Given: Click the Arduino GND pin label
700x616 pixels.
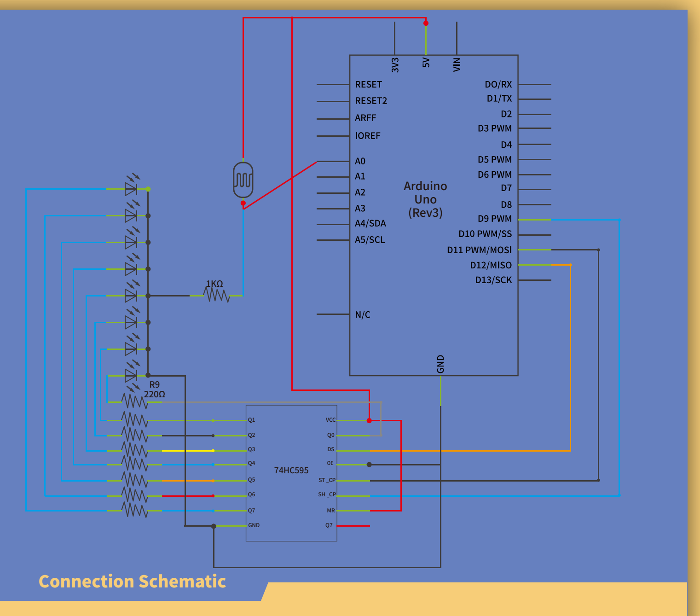Looking at the screenshot, I should click(x=440, y=364).
